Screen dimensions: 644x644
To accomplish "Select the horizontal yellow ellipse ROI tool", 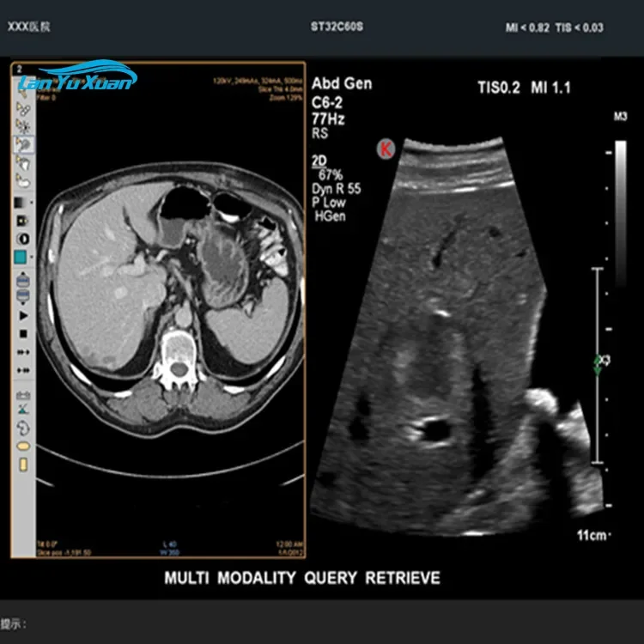I will point(23,446).
